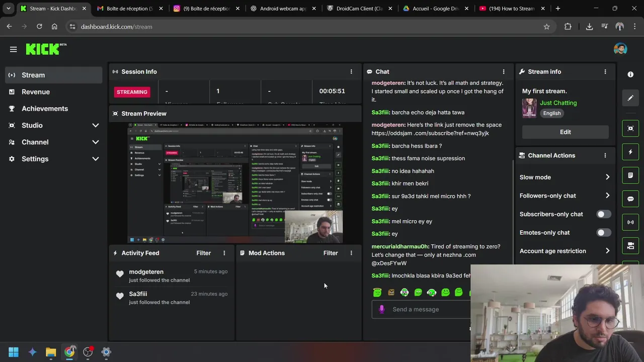This screenshot has height=362, width=644.
Task: Open Chrome tab search dropdown arrow
Action: [9, 9]
